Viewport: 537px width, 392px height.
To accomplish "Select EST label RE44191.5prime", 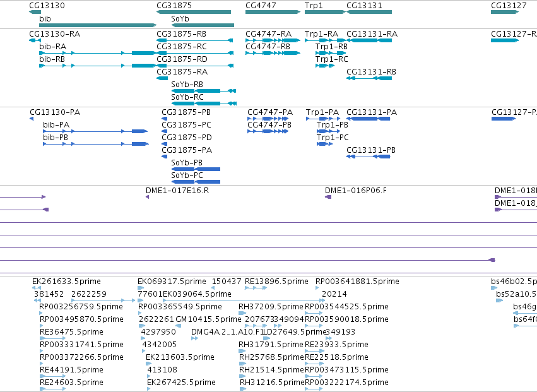I will (71, 370).
